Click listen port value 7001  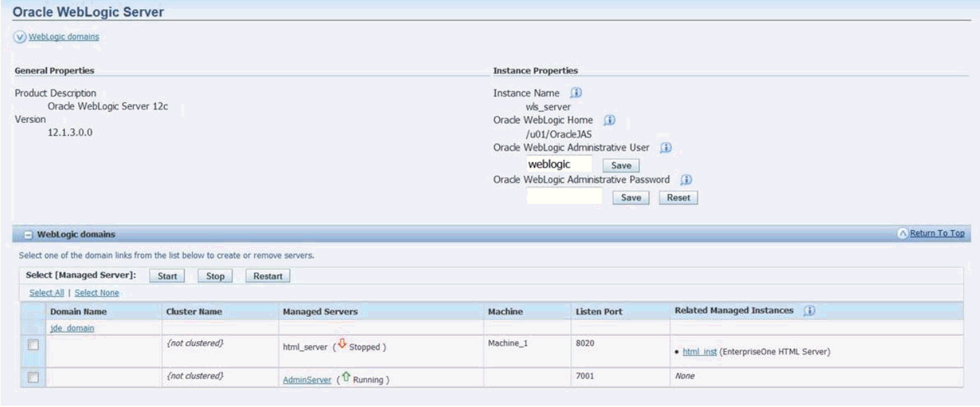click(585, 376)
